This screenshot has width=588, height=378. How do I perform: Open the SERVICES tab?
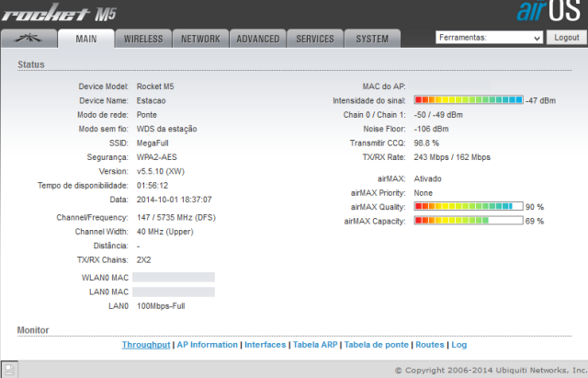point(315,39)
